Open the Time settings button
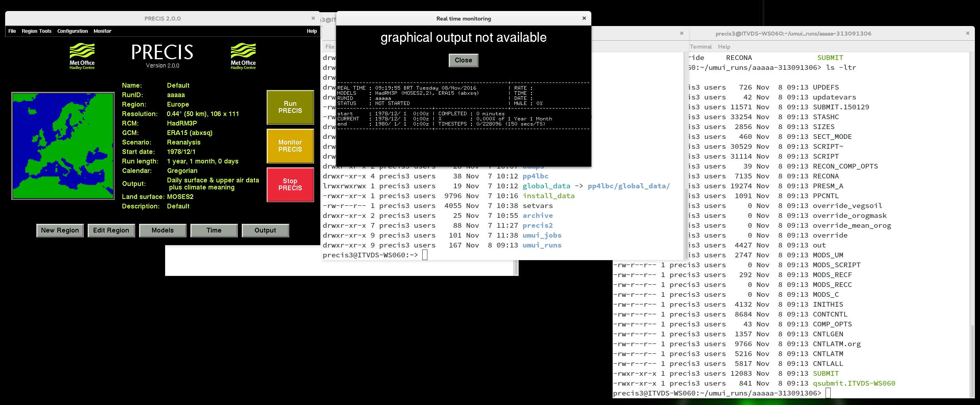Viewport: 980px width, 405px height. tap(214, 231)
